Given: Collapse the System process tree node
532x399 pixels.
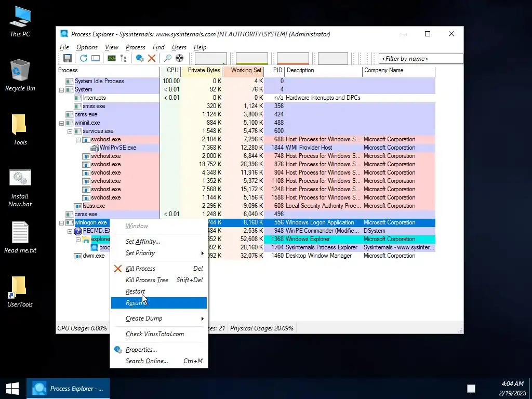Looking at the screenshot, I should click(61, 90).
